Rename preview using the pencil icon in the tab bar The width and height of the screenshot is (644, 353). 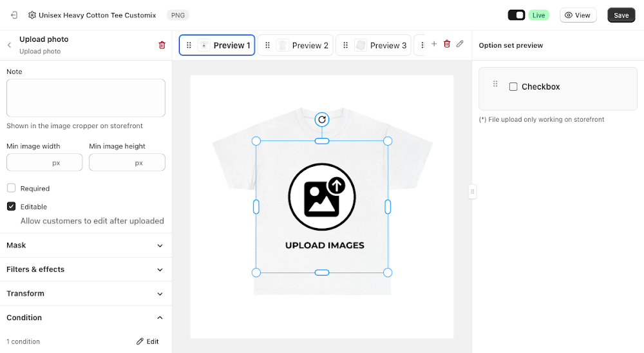pos(460,44)
